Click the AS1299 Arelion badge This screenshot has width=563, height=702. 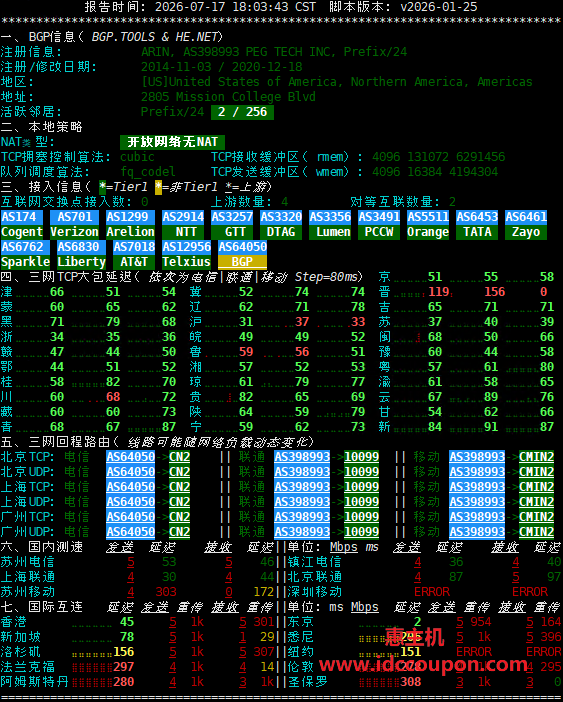tap(130, 225)
